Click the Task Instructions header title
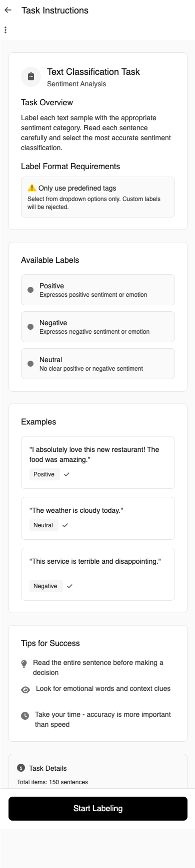The image size is (195, 868). (x=55, y=10)
